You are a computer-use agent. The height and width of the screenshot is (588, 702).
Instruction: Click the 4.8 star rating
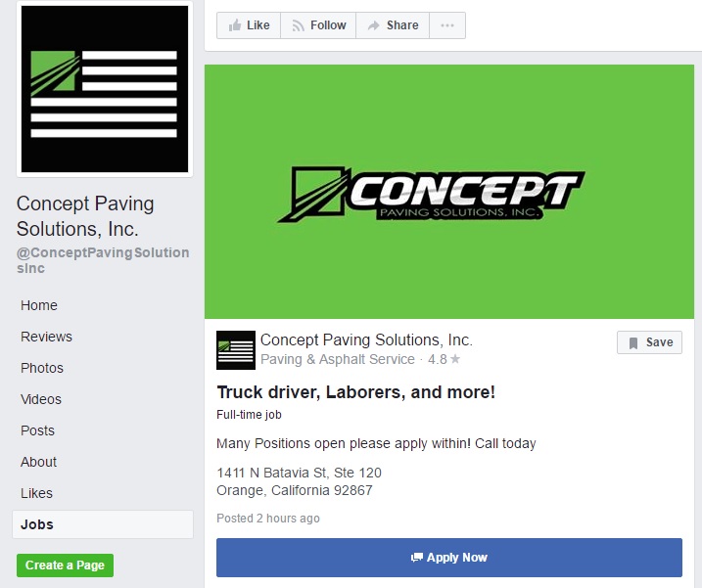[x=444, y=359]
